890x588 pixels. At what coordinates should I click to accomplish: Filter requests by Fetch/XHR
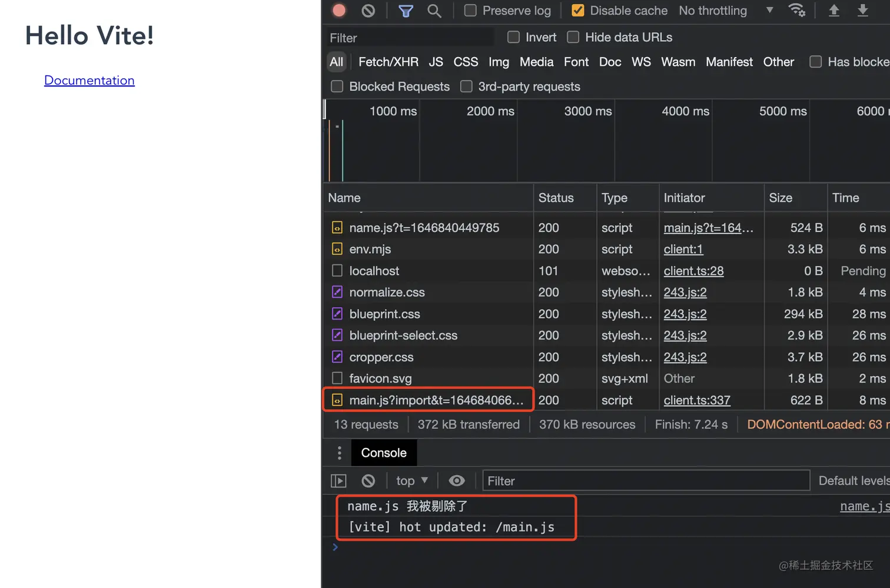pyautogui.click(x=388, y=62)
